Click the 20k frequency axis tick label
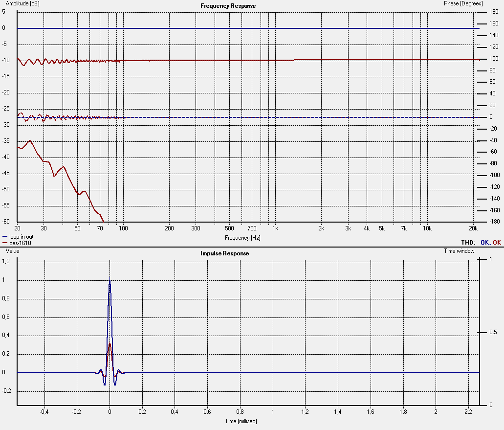Screen dimensions: 504x430 point(473,228)
